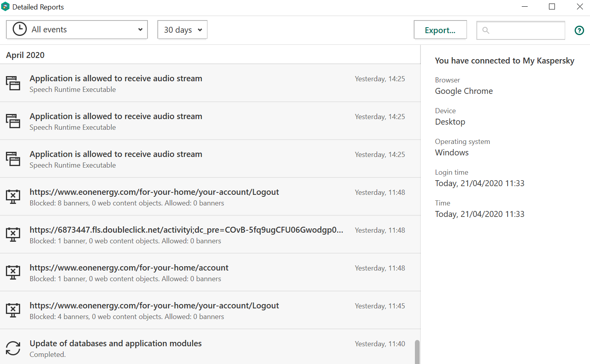Screen dimensions: 590x364
Task: Click the April 2020 group header
Action: 25,55
